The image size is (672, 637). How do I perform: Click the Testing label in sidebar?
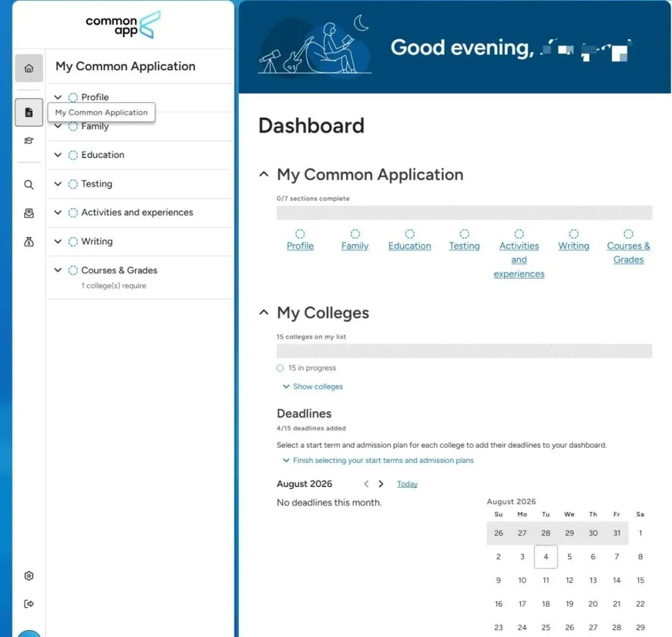coord(97,184)
